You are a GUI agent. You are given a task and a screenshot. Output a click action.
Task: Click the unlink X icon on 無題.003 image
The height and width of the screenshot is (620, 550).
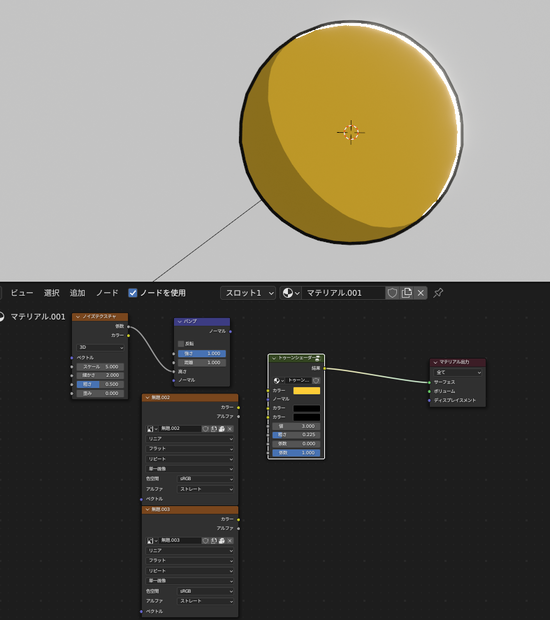pyautogui.click(x=230, y=541)
